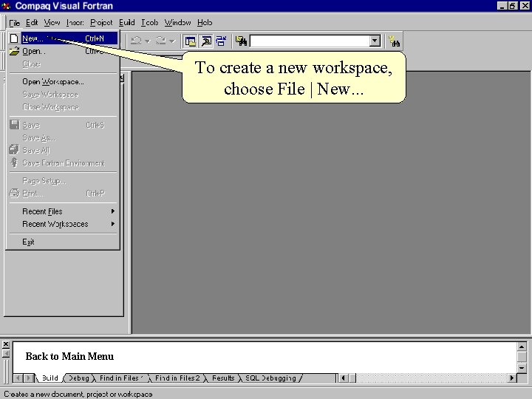Open the Find combo box dropdown arrow
532x399 pixels.
[x=375, y=41]
